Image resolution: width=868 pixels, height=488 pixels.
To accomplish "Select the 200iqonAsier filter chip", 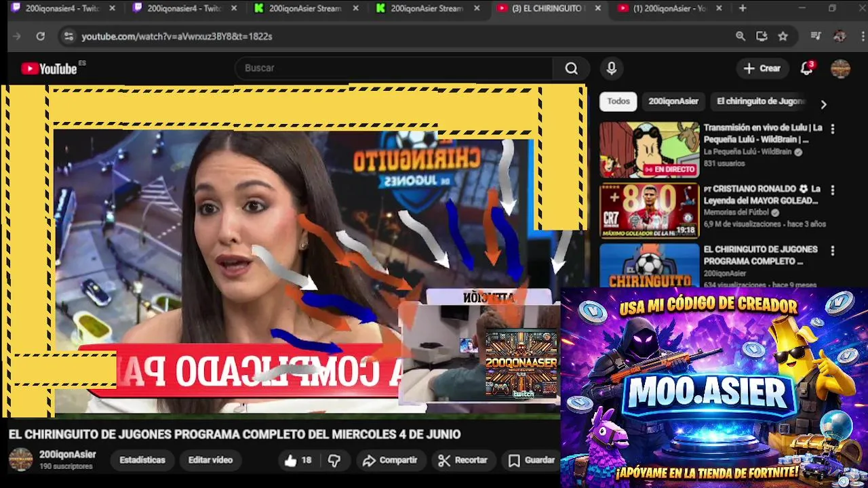I will coord(673,101).
